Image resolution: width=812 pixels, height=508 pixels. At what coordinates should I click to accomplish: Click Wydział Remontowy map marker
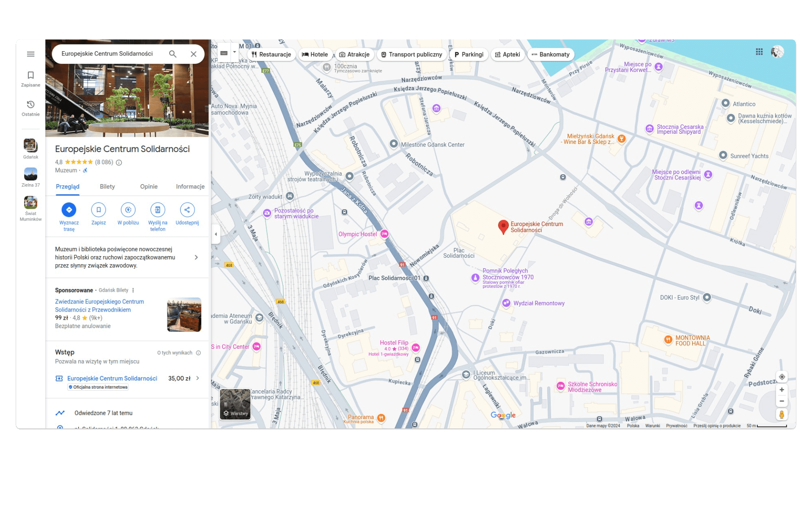(x=506, y=303)
